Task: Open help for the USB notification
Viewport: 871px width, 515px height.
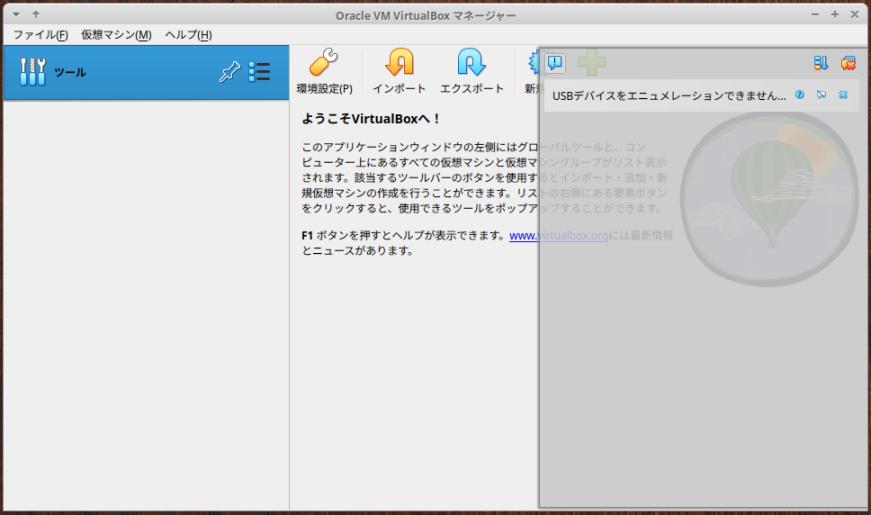Action: click(799, 95)
